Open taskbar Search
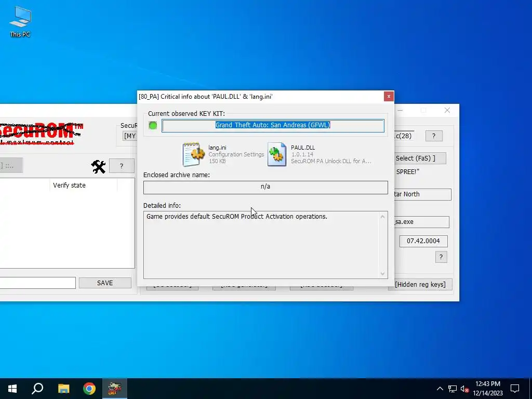 (37, 389)
